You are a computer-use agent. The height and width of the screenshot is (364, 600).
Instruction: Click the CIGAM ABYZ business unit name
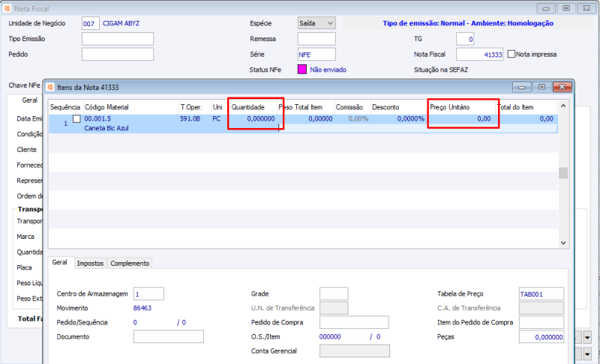click(x=121, y=23)
